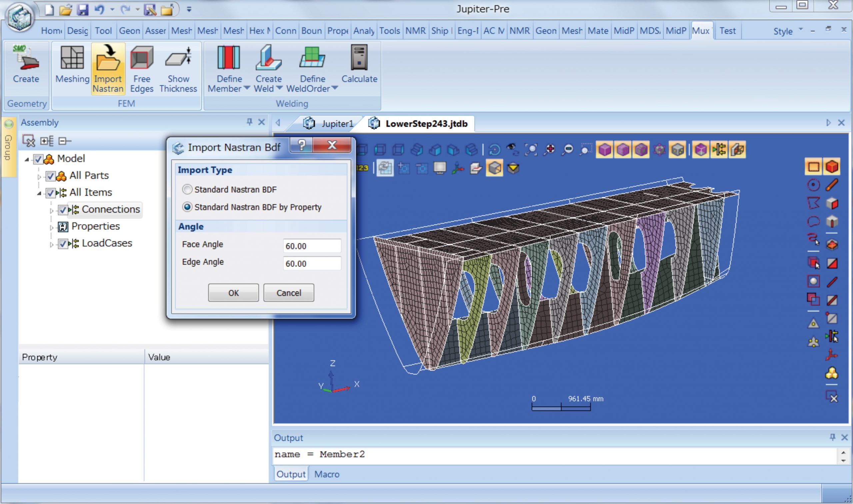
Task: Click the fit view icon
Action: (x=531, y=150)
